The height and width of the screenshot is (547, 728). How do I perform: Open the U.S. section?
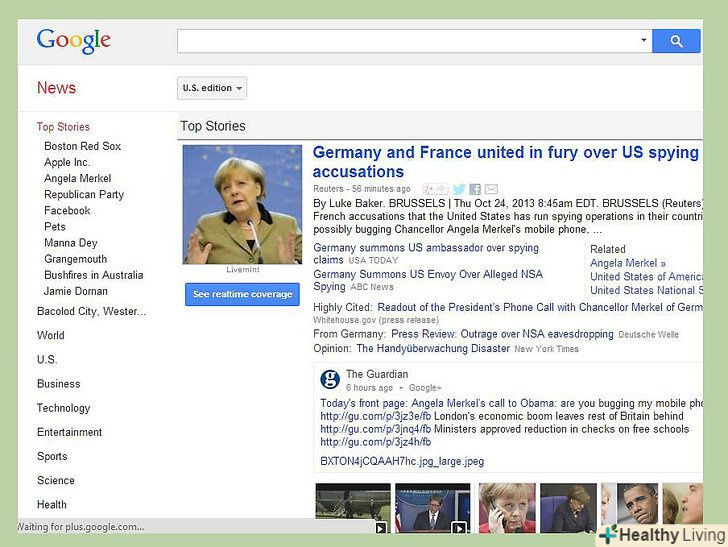pyautogui.click(x=47, y=359)
